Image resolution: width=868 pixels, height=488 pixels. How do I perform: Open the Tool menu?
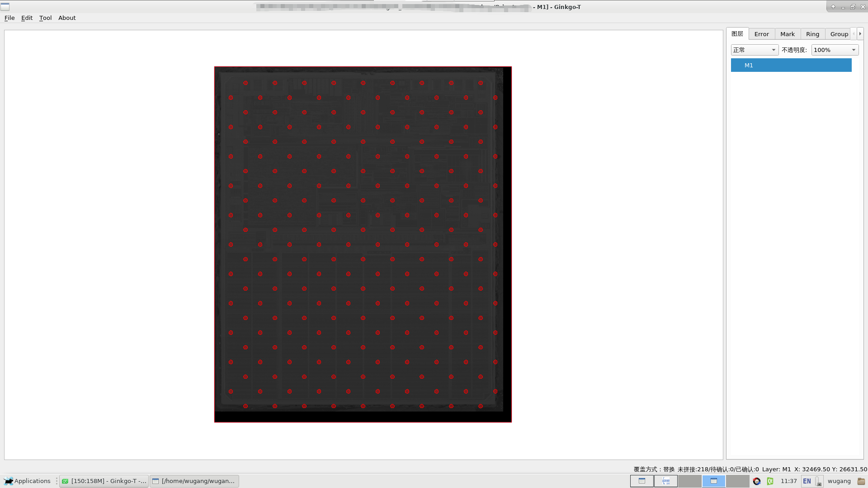tap(45, 18)
